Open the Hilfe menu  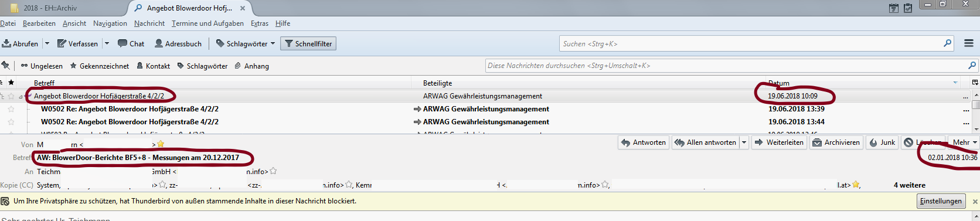coord(283,23)
